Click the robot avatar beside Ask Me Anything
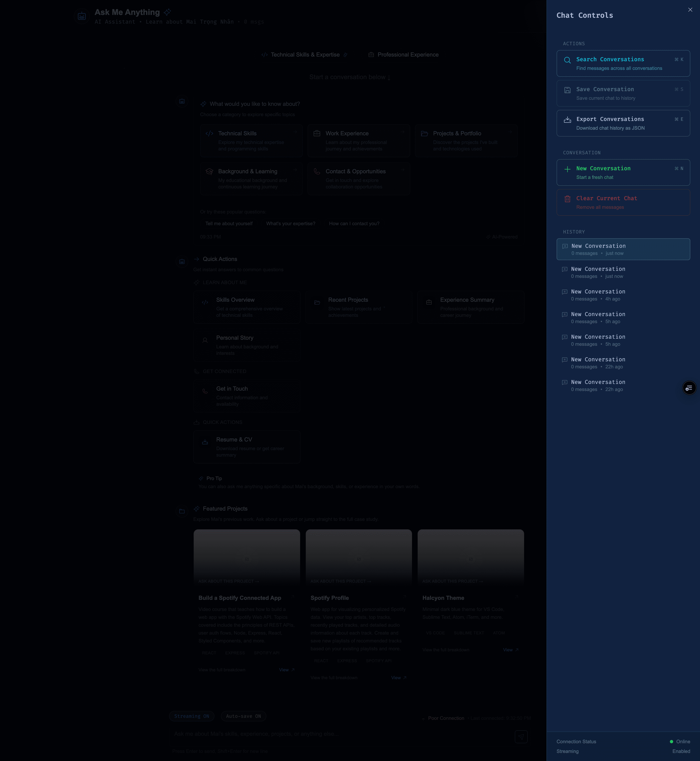700x761 pixels. pyautogui.click(x=81, y=16)
